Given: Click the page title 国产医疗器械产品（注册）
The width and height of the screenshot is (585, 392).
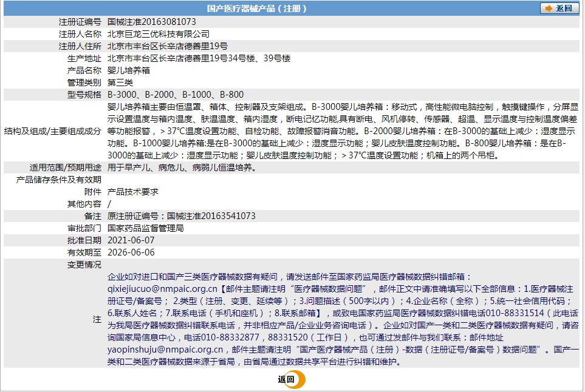Looking at the screenshot, I should [257, 8].
